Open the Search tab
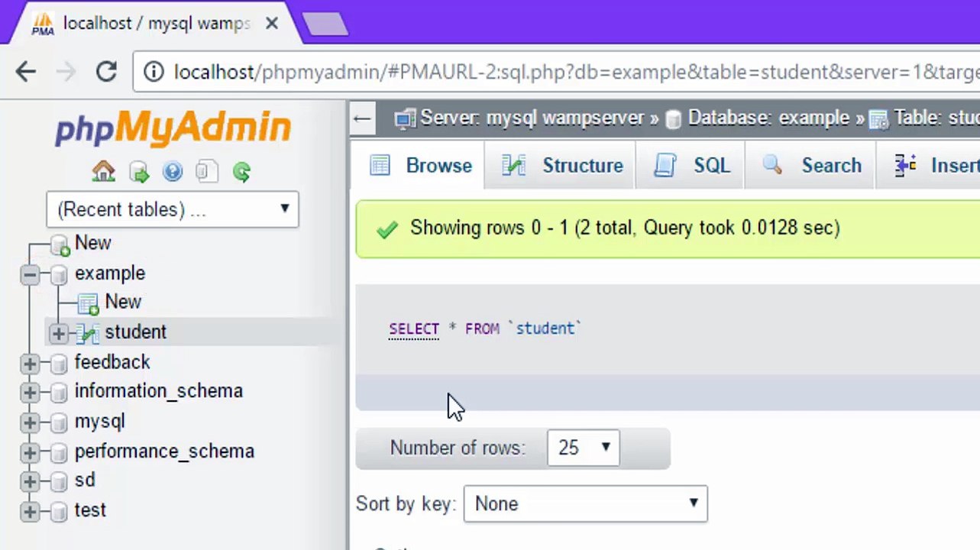The height and width of the screenshot is (550, 980). coord(812,166)
